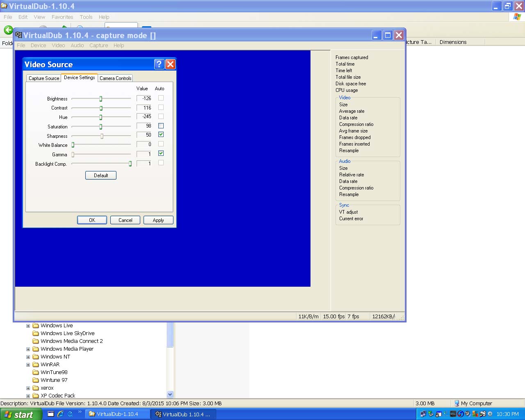Image resolution: width=525 pixels, height=420 pixels.
Task: Toggle Brightness auto checkbox
Action: (161, 98)
